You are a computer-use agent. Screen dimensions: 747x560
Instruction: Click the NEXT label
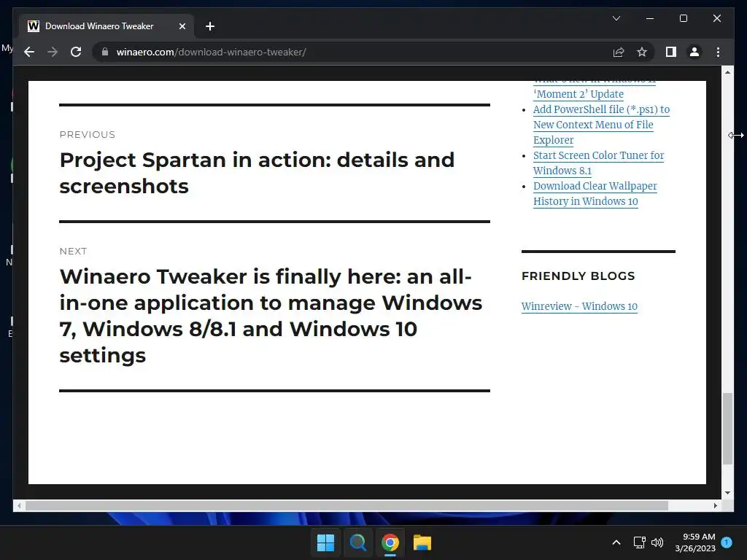click(x=73, y=252)
